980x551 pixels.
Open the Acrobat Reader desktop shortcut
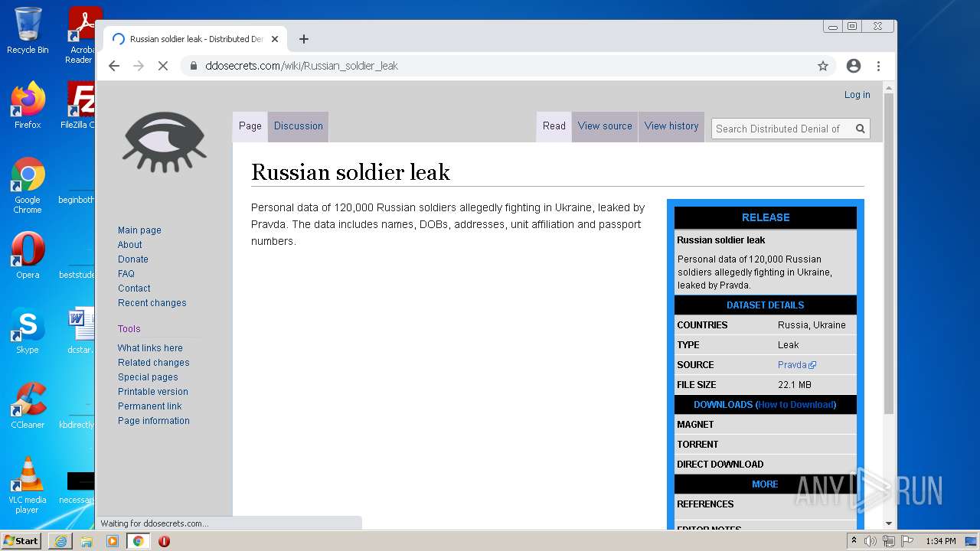tap(81, 34)
